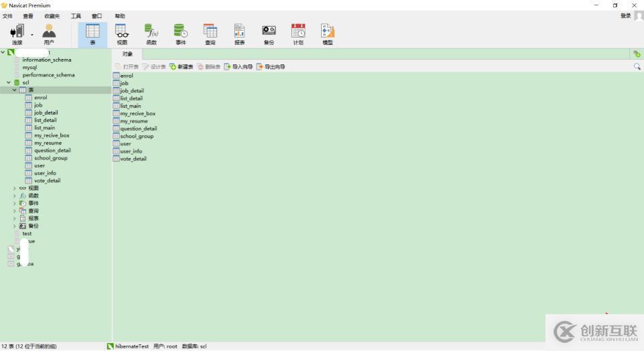Image resolution: width=644 pixels, height=351 pixels.
Task: Expand the 视图 views tree node
Action: click(x=15, y=188)
